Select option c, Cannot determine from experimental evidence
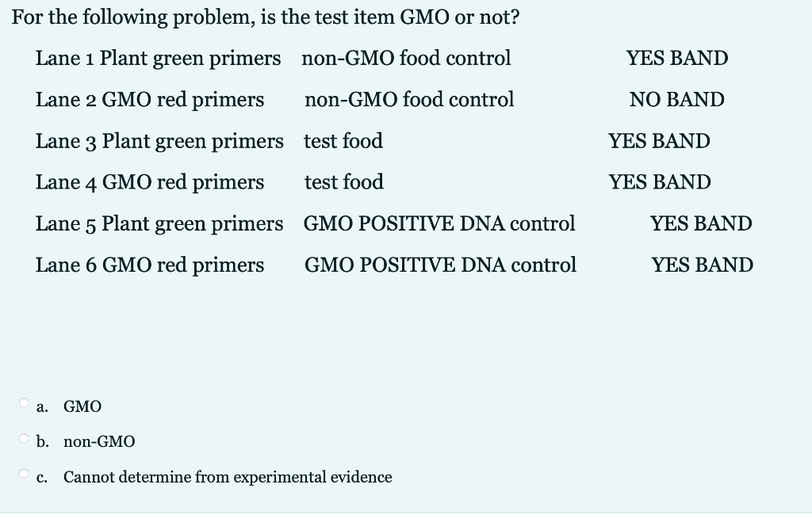The image size is (812, 515). (x=227, y=477)
